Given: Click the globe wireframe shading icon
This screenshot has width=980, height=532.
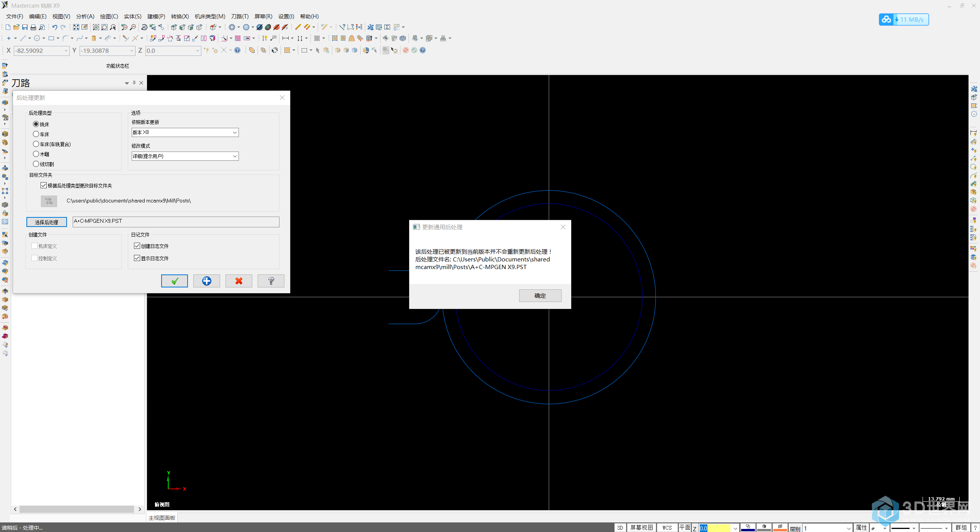Looking at the screenshot, I should tap(232, 27).
